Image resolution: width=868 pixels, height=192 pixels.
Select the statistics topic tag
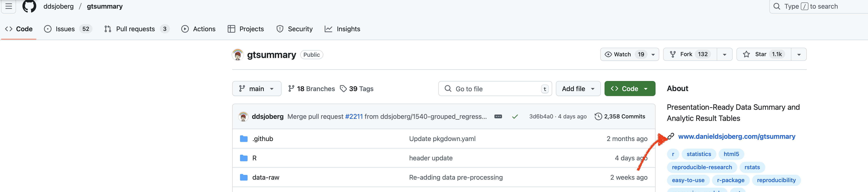[699, 154]
